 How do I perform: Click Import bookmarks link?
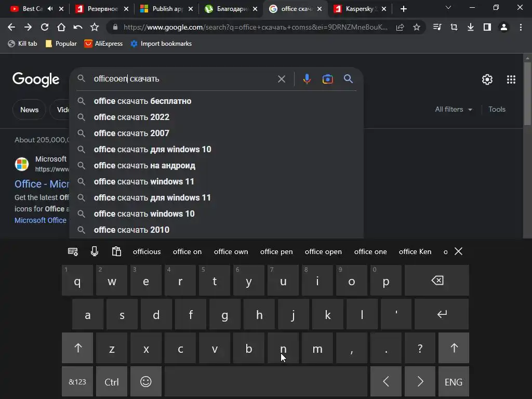pos(161,44)
